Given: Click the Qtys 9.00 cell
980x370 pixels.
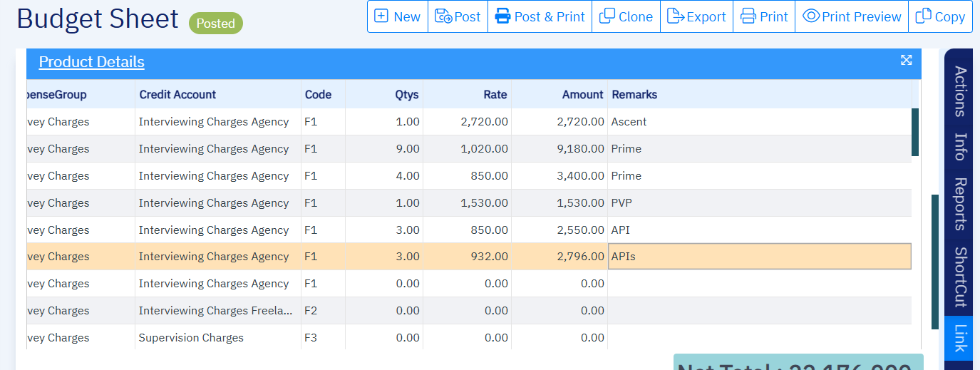Looking at the screenshot, I should tap(384, 149).
